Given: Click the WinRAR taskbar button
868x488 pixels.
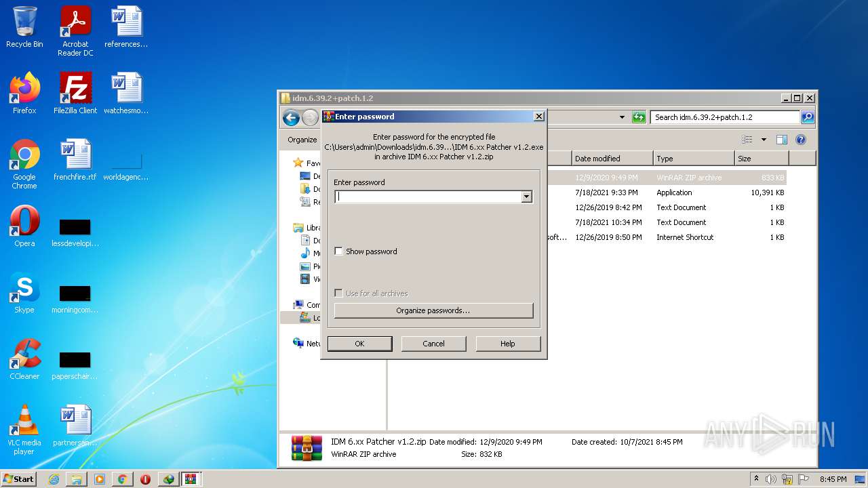Looking at the screenshot, I should coord(191,479).
